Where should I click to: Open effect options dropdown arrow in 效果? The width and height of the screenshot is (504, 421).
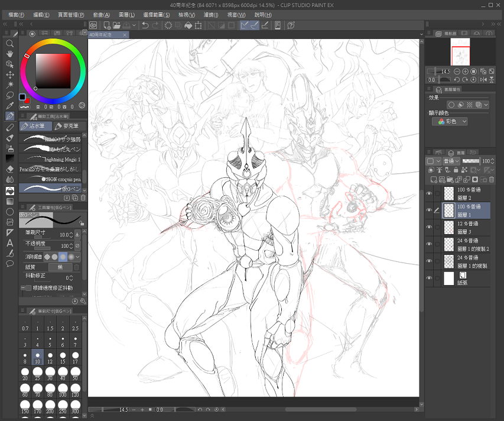tap(486, 105)
